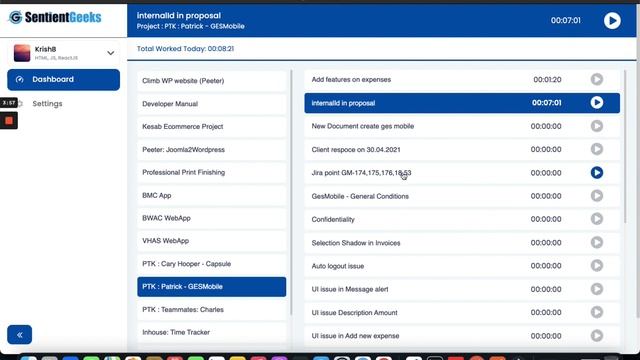The image size is (640, 360).
Task: Select Developer Manual project
Action: click(x=211, y=104)
